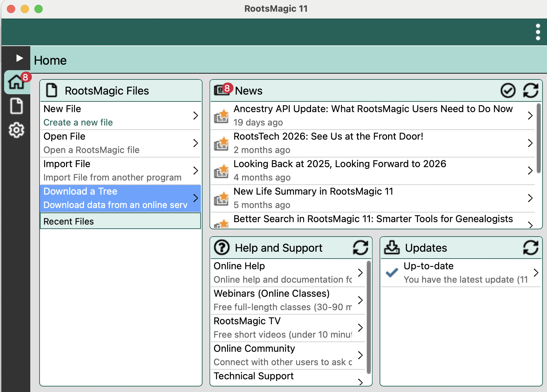
Task: Click the green macOS zoom window button
Action: coord(39,9)
